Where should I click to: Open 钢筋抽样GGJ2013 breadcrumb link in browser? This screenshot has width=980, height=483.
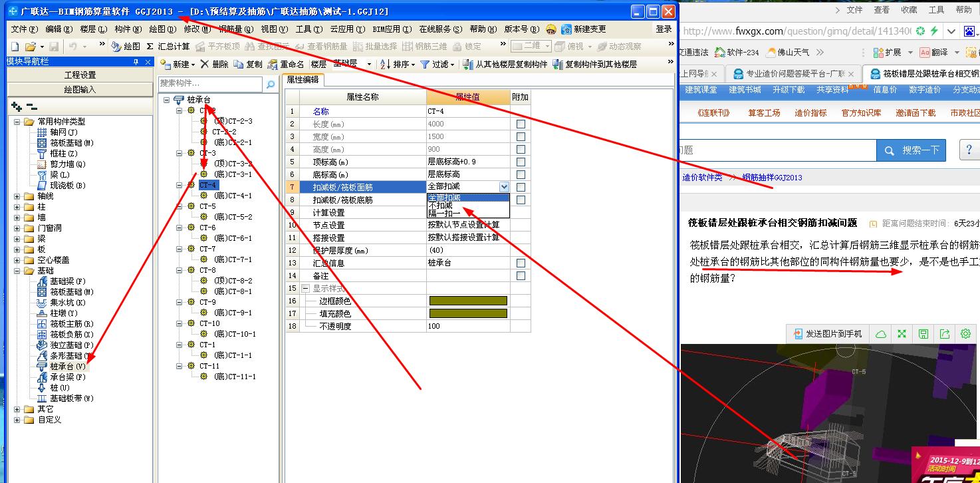pos(772,178)
